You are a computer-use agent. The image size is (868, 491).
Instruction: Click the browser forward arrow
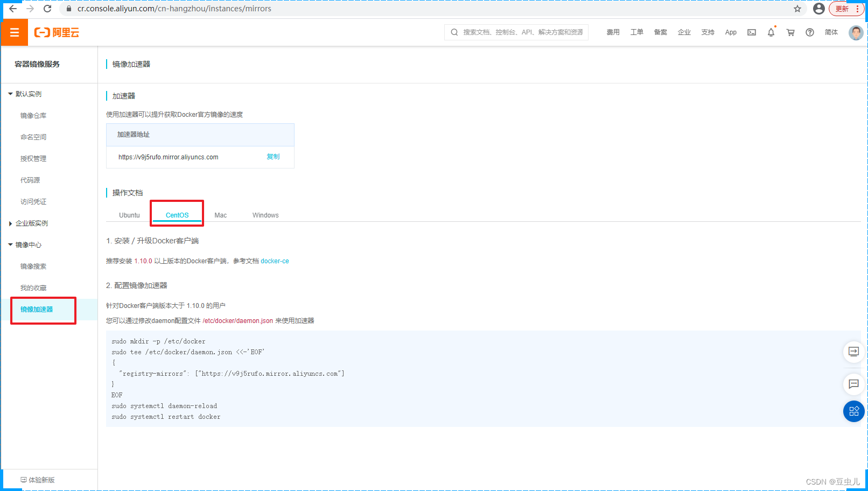tap(30, 9)
